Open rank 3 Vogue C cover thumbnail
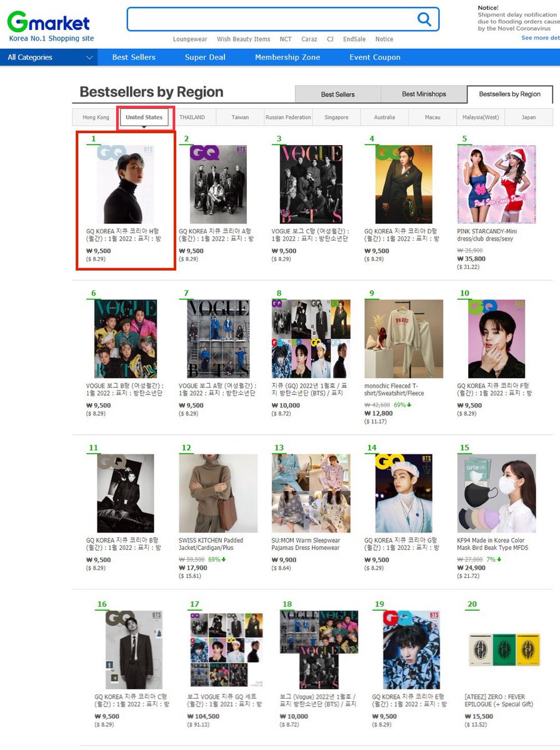The width and height of the screenshot is (560, 750). coord(311,184)
